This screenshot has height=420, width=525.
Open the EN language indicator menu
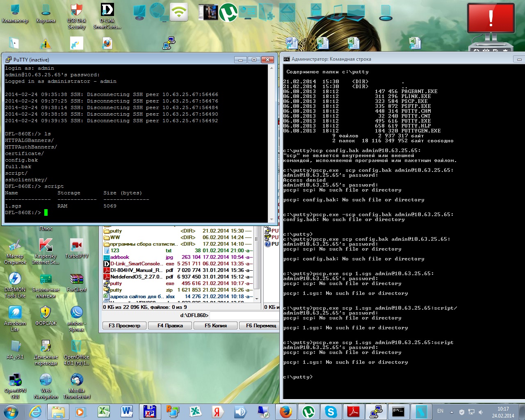point(440,411)
